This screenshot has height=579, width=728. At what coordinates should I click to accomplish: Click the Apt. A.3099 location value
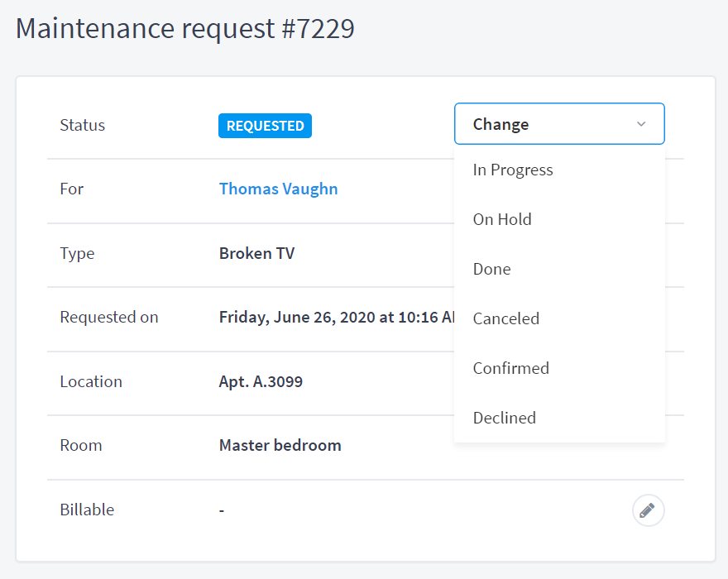point(261,381)
